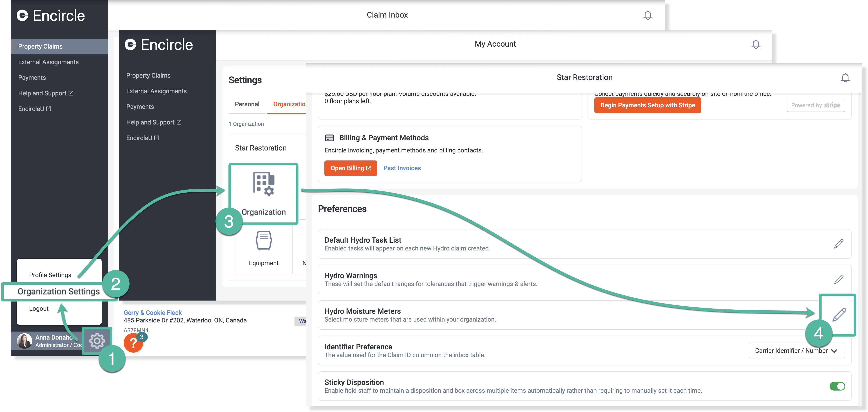Select Organization Settings menu entry
The height and width of the screenshot is (412, 868).
pyautogui.click(x=59, y=291)
